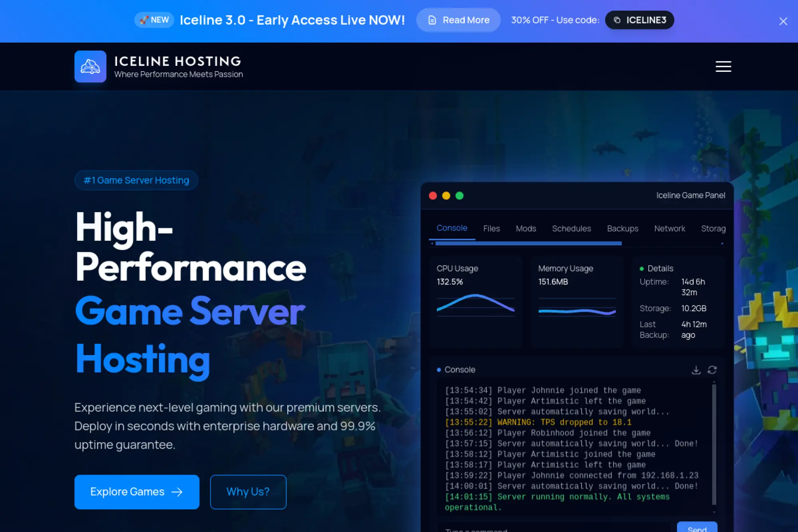798x532 pixels.
Task: Refresh the console output
Action: 712,370
